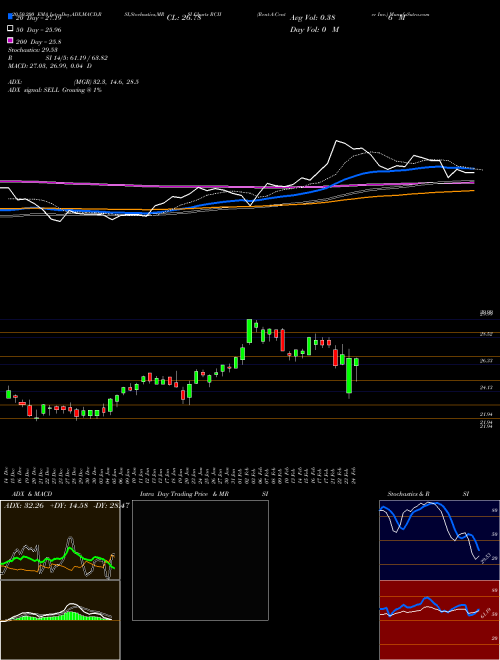This screenshot has height=660, width=500.
Task: Click the 24.13 price axis label
Action: (x=487, y=387)
